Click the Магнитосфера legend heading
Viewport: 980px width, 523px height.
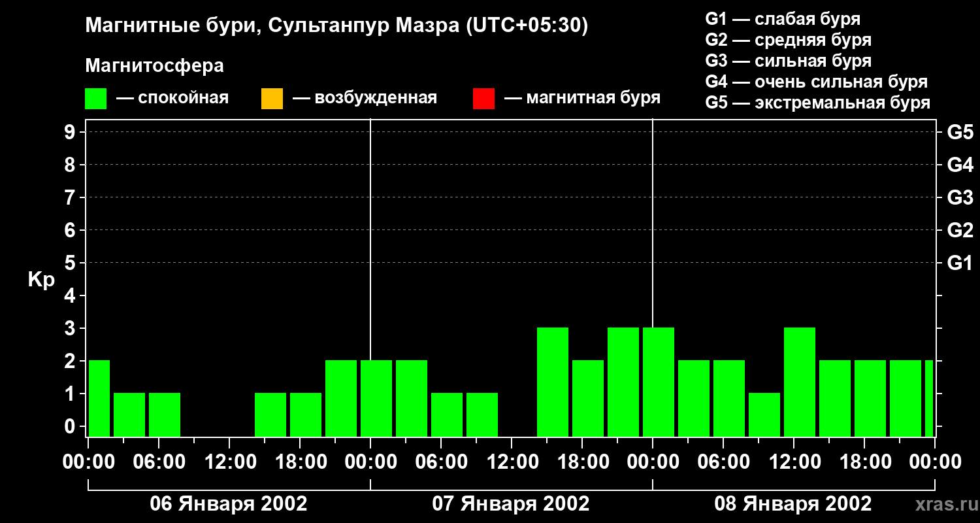155,66
